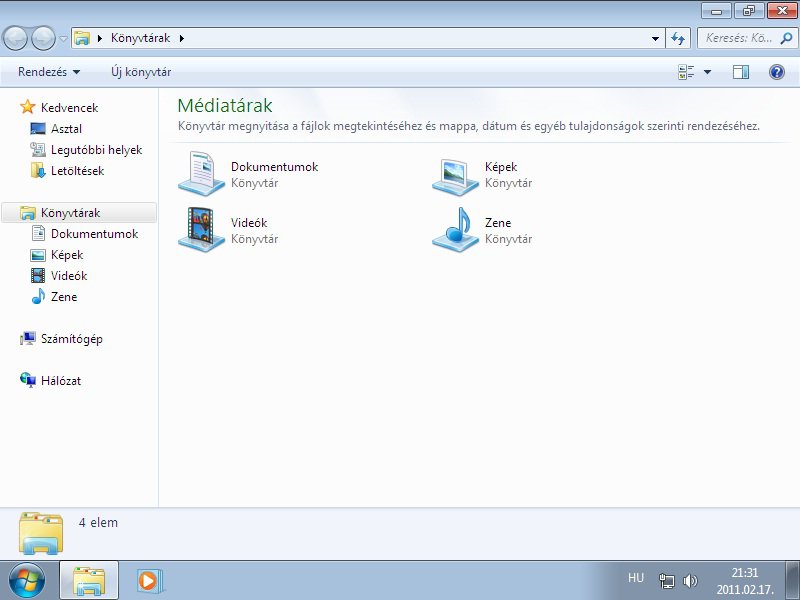Screen dimensions: 800x600
Task: Click the Számítógép computer icon
Action: (x=28, y=338)
